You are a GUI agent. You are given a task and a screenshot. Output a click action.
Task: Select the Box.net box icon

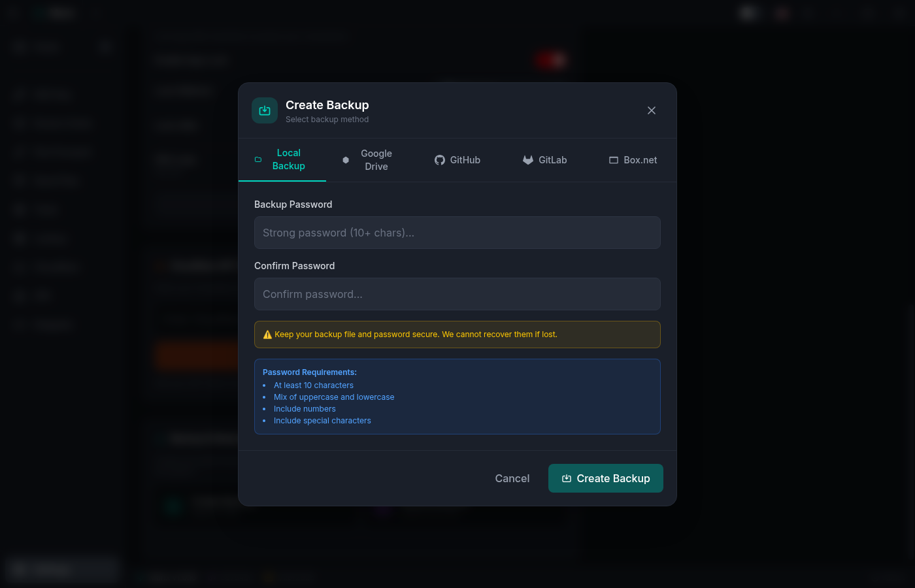(613, 159)
